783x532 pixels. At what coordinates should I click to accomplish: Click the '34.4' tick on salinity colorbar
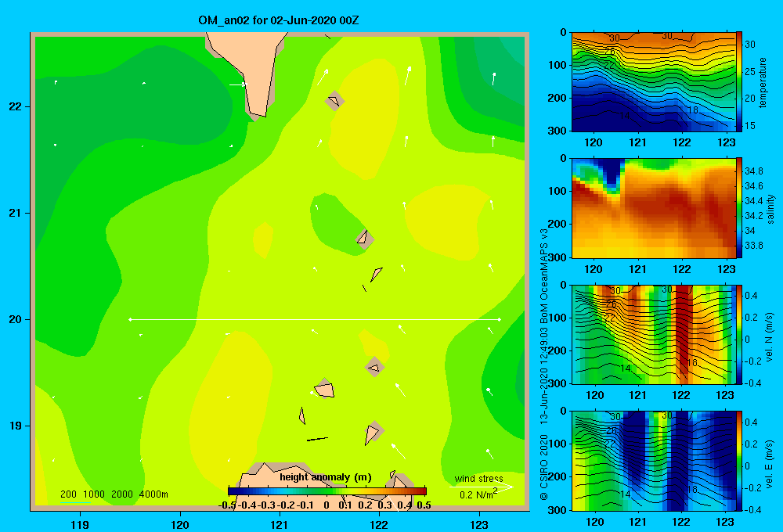(x=753, y=200)
